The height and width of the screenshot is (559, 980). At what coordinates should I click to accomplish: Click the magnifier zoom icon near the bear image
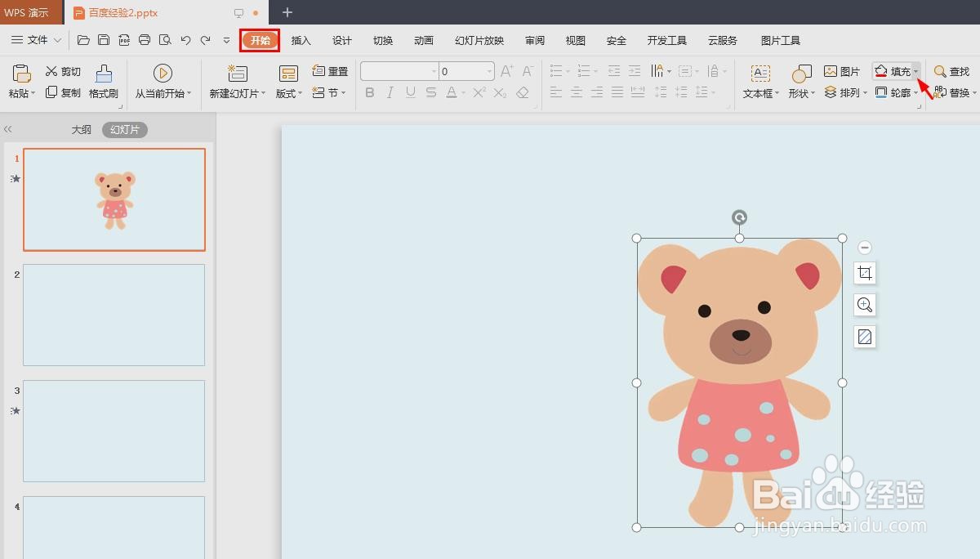coord(864,305)
